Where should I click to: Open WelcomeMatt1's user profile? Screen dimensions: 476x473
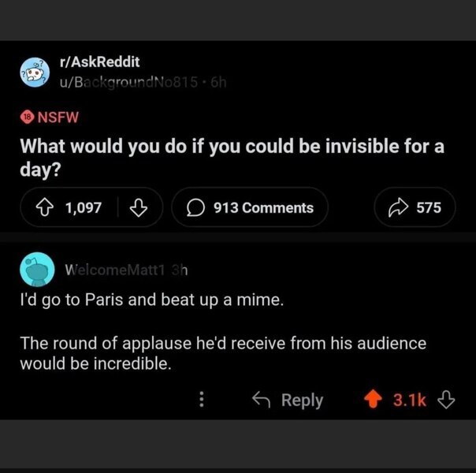(114, 270)
